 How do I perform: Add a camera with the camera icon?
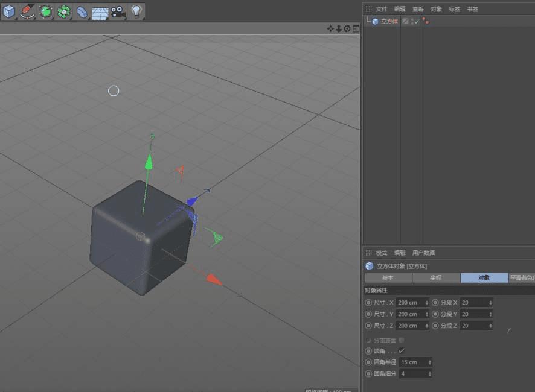pos(117,11)
